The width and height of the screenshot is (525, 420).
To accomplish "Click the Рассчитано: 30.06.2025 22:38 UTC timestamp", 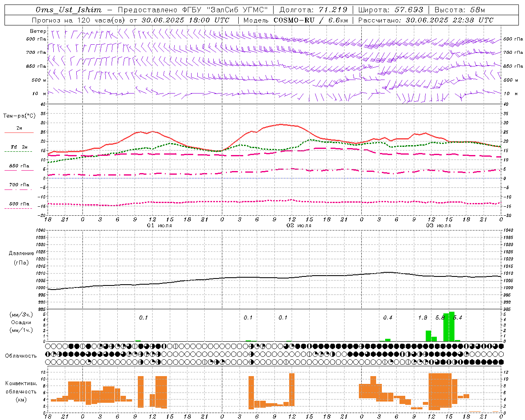I will click(x=426, y=20).
